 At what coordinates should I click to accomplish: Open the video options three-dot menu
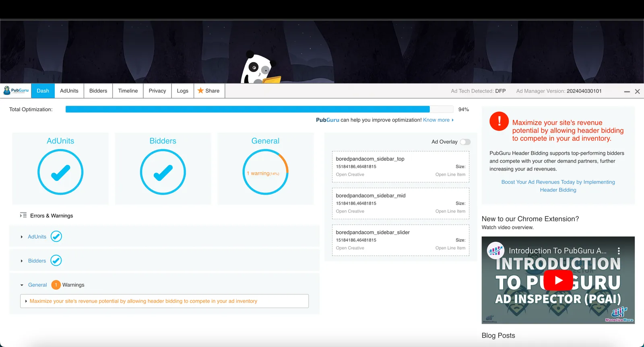click(619, 251)
